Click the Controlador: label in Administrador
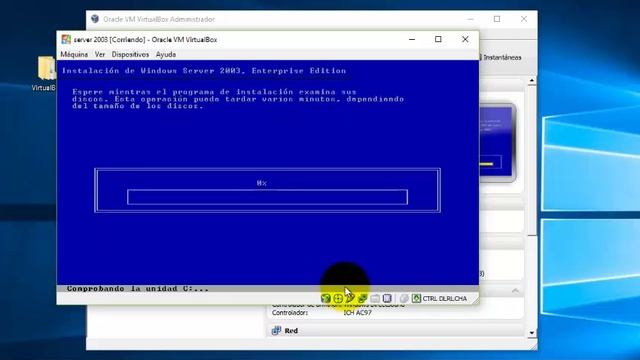The image size is (640, 360). (x=290, y=313)
